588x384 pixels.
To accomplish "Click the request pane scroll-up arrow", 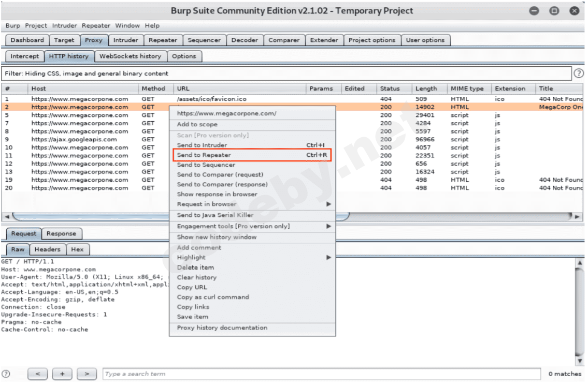I will (580, 262).
